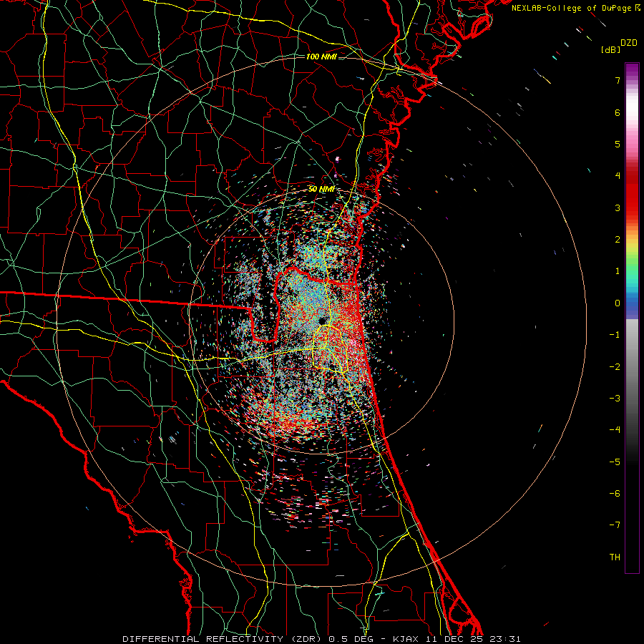The height and width of the screenshot is (644, 644).
Task: Click the "50 NMI" range ring label
Action: click(321, 190)
